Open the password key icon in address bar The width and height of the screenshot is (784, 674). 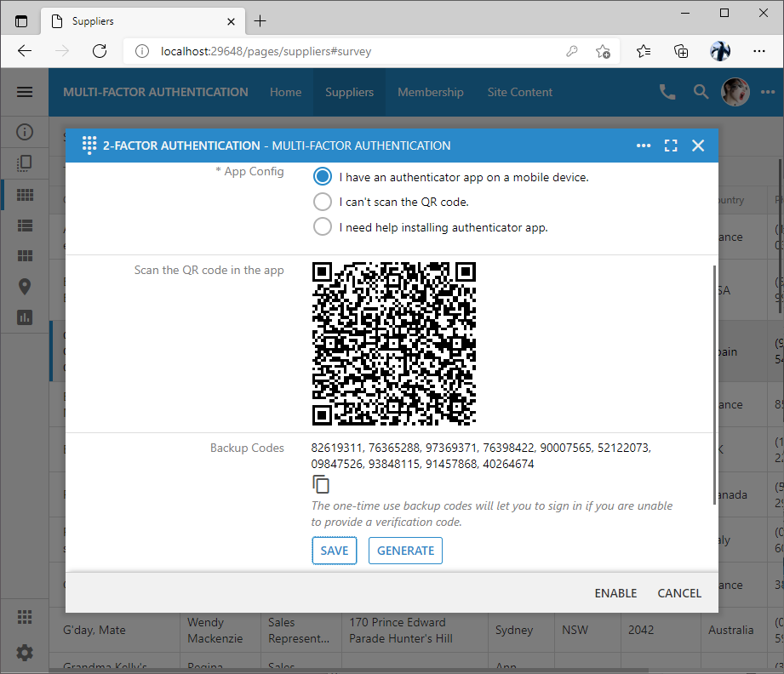tap(571, 51)
